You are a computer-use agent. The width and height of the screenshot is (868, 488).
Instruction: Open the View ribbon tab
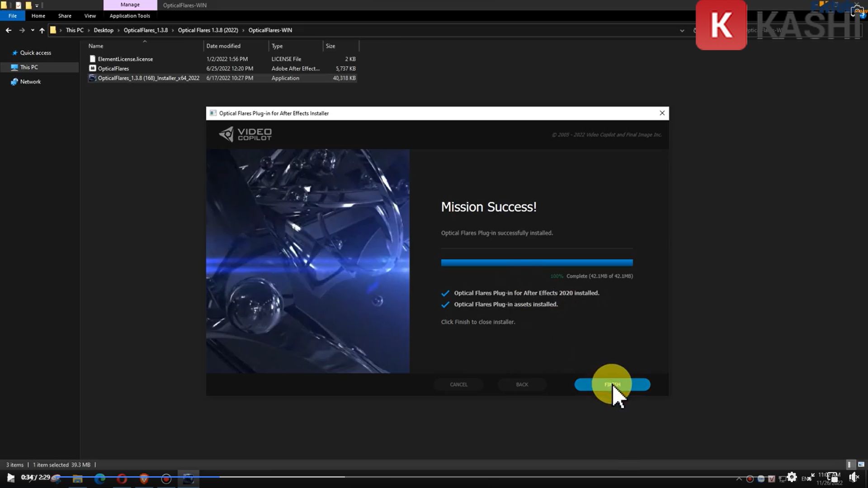[x=90, y=16]
